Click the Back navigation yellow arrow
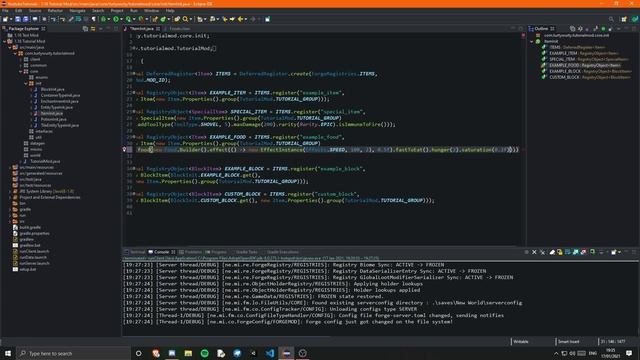The width and height of the screenshot is (640, 360). pyautogui.click(x=240, y=19)
